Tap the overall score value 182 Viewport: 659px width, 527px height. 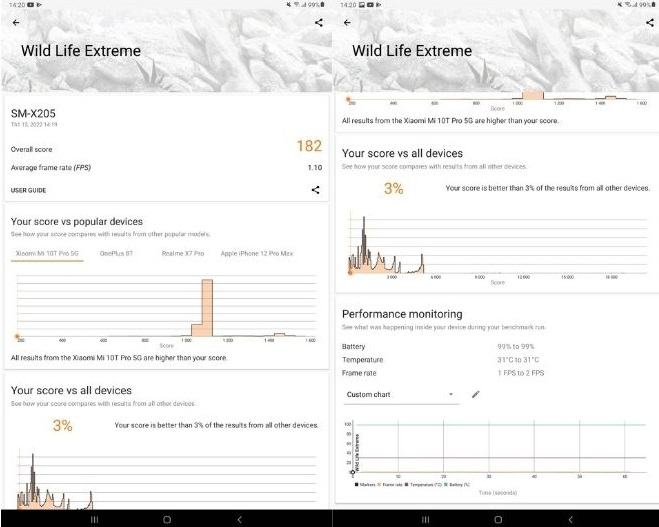[x=309, y=146]
